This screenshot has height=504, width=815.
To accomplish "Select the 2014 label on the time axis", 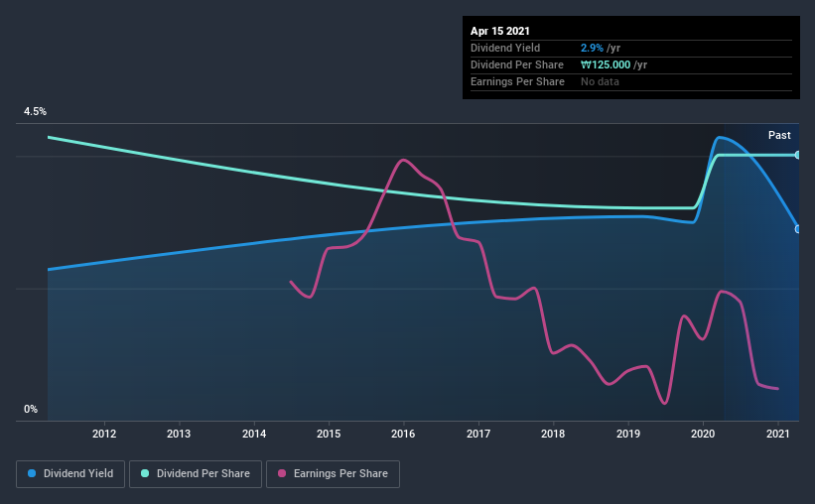I will [x=254, y=434].
